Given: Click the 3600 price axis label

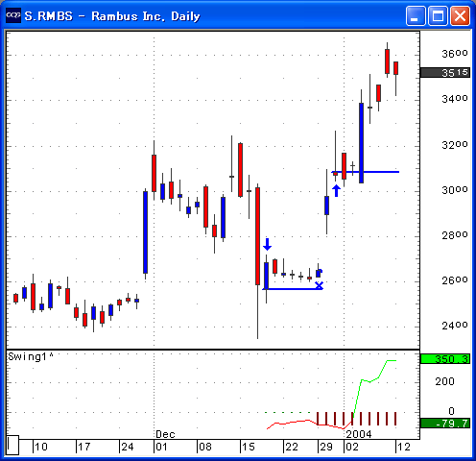Looking at the screenshot, I should point(455,54).
